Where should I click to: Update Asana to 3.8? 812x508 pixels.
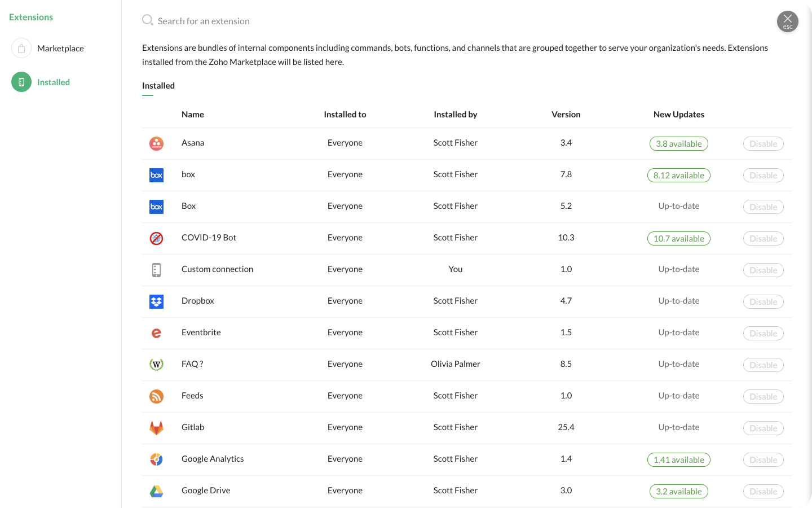tap(678, 144)
